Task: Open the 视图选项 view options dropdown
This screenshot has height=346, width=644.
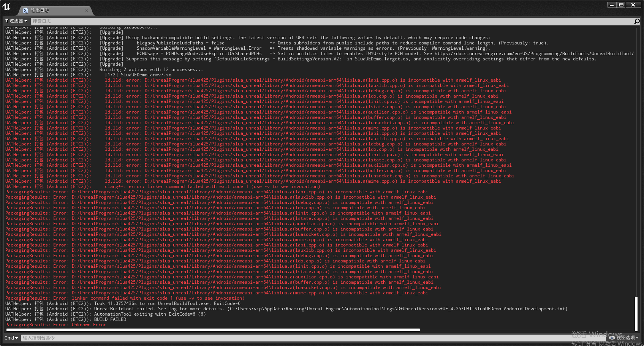Action: (628, 338)
